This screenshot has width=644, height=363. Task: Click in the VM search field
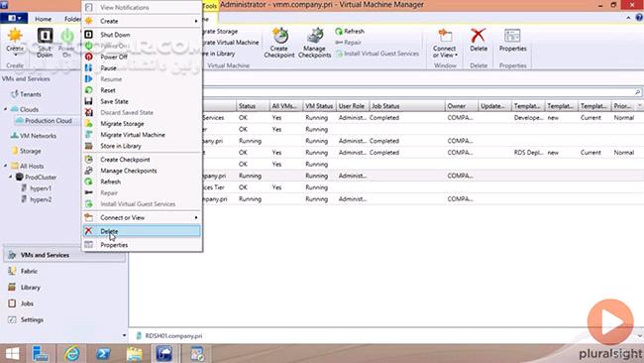(x=419, y=92)
